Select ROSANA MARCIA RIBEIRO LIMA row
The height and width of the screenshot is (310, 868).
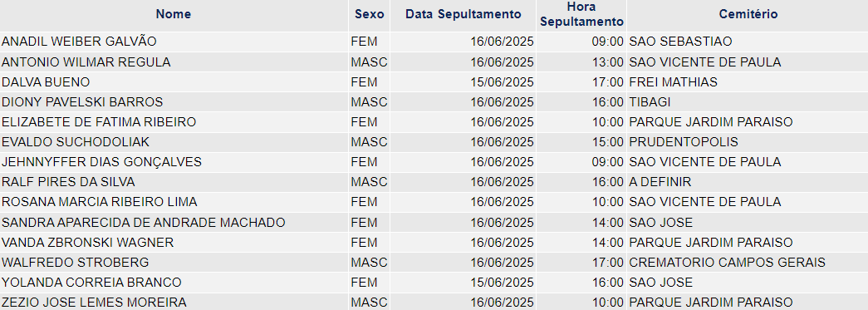click(434, 201)
